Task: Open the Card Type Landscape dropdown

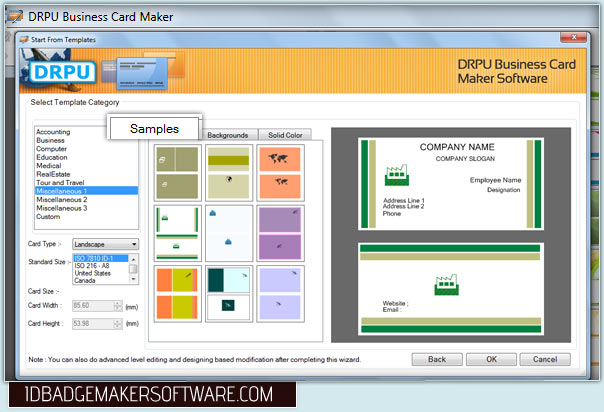Action: pos(105,244)
